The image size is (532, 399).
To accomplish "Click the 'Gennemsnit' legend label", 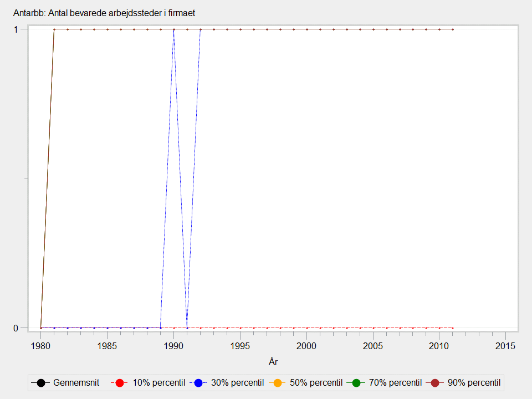I will [76, 383].
